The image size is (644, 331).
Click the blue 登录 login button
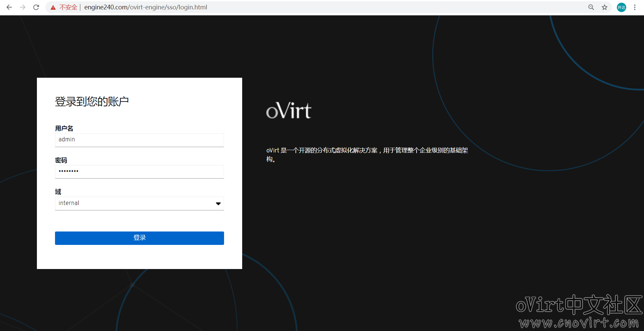tap(140, 238)
